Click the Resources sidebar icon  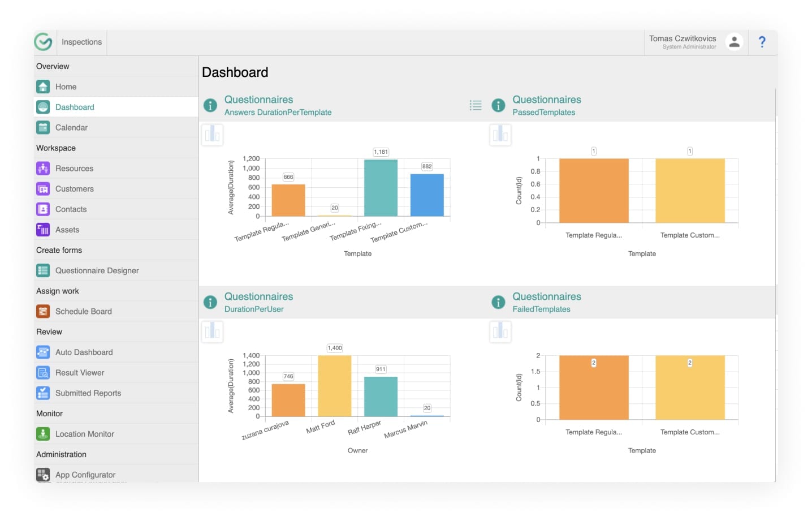tap(43, 168)
